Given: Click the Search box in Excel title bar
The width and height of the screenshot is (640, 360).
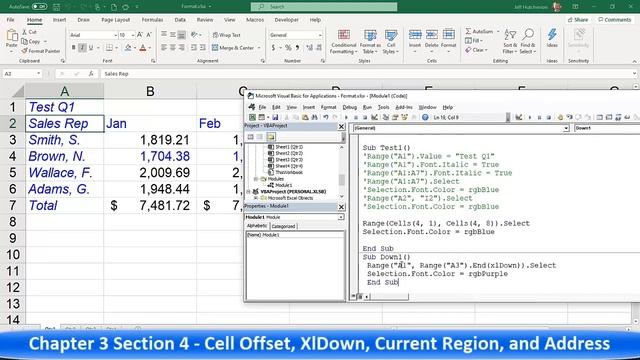Looking at the screenshot, I should (x=324, y=7).
